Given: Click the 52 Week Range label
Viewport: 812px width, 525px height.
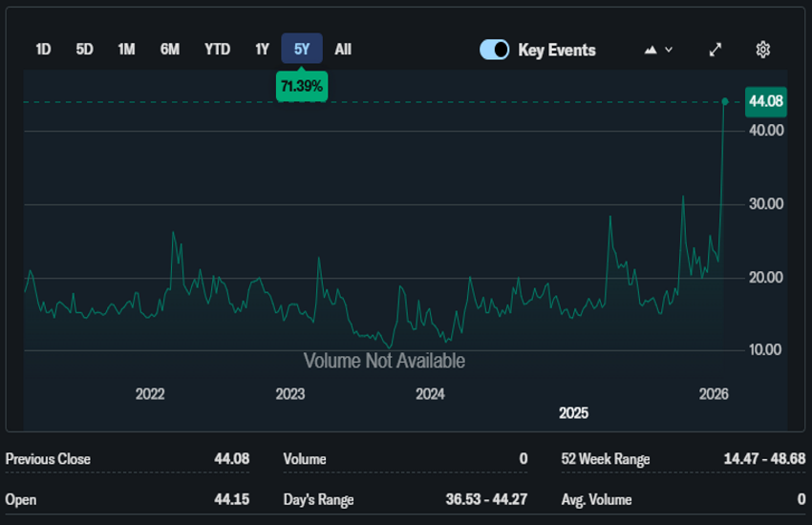Looking at the screenshot, I should (606, 459).
